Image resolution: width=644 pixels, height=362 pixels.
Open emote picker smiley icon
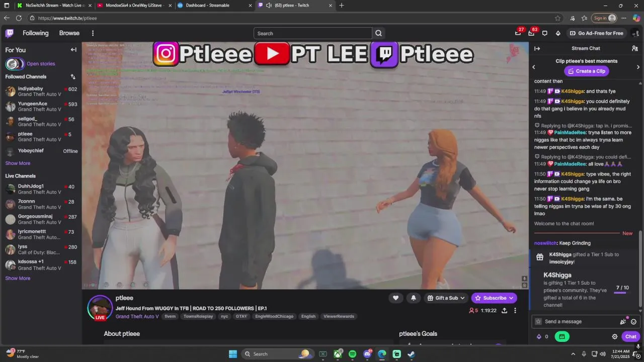tap(634, 322)
